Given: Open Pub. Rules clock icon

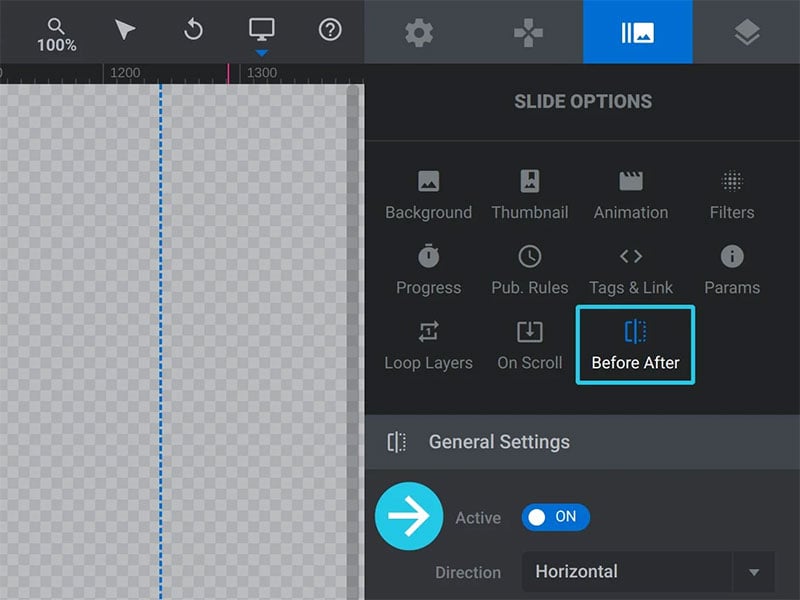Looking at the screenshot, I should click(x=530, y=257).
